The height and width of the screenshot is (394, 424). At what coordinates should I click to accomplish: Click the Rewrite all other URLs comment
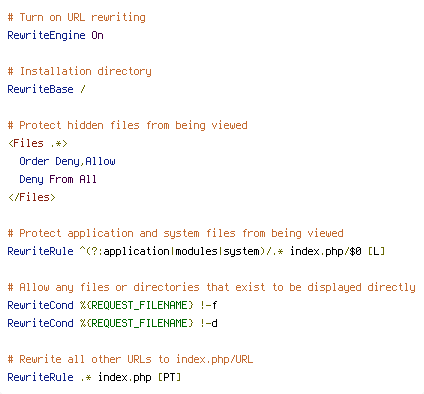(x=130, y=359)
